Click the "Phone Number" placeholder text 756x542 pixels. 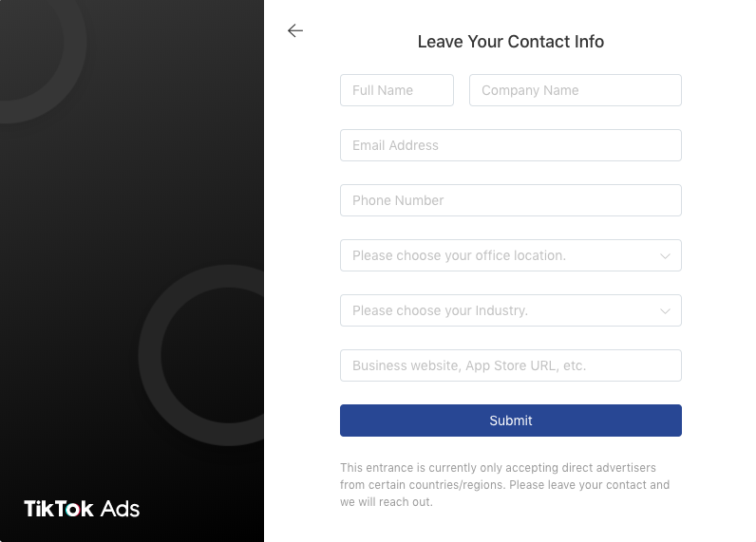[x=398, y=200]
